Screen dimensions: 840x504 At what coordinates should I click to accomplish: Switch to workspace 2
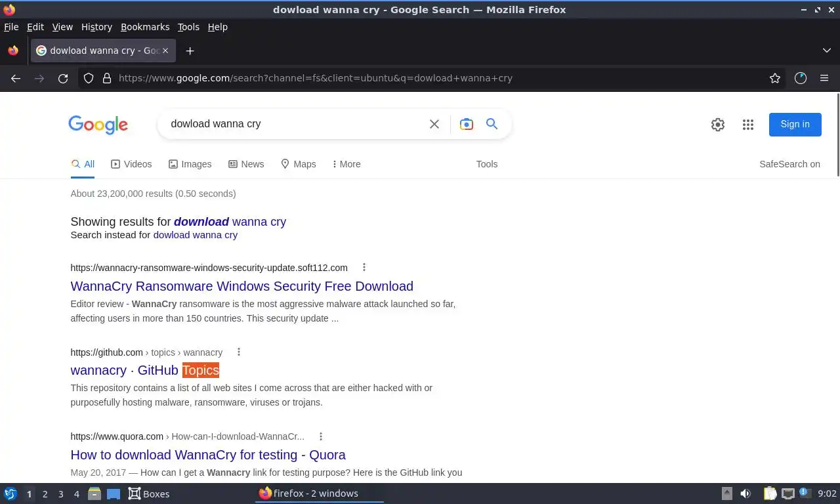coord(45,494)
